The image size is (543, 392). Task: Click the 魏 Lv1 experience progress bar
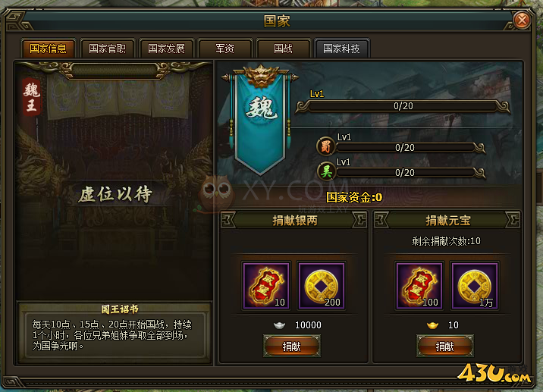pos(403,106)
